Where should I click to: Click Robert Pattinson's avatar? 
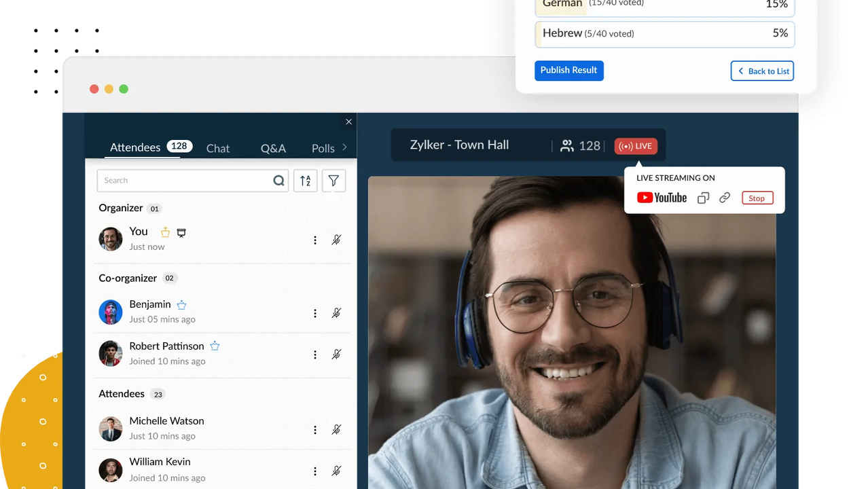(111, 354)
